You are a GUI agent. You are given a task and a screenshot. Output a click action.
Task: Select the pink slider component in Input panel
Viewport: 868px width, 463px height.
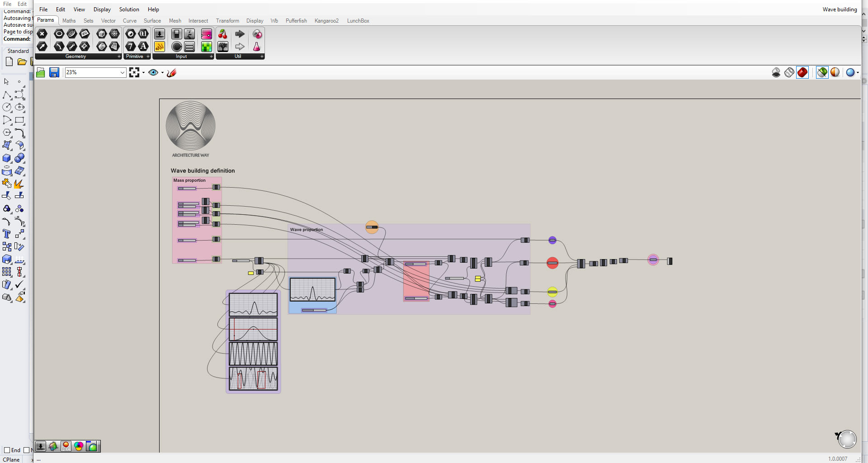(x=206, y=34)
